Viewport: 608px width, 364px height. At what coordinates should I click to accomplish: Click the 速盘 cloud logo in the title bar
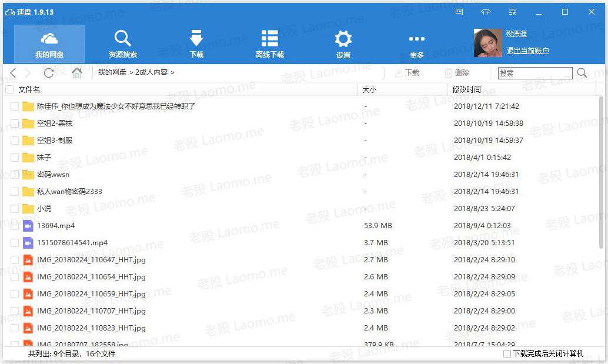pyautogui.click(x=9, y=12)
